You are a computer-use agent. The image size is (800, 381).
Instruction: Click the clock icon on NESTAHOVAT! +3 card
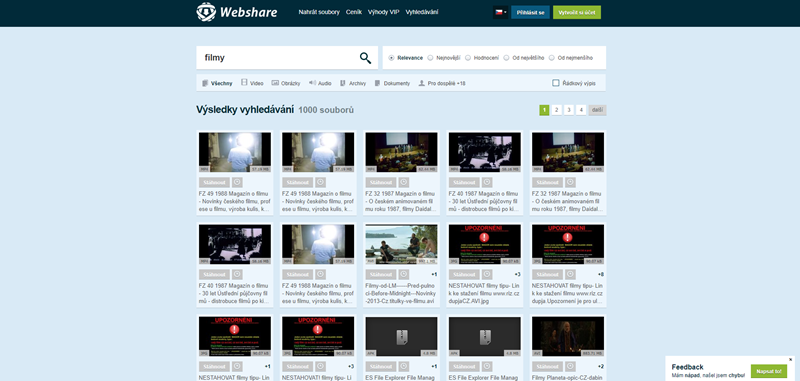point(320,366)
